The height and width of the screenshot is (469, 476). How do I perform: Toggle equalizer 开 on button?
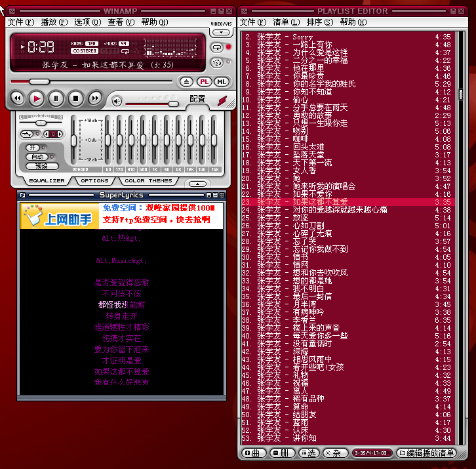click(33, 148)
